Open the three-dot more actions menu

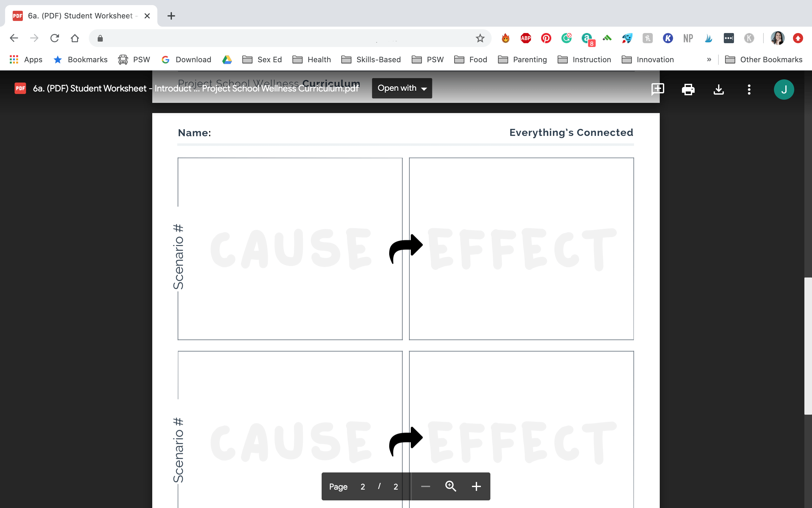point(749,89)
